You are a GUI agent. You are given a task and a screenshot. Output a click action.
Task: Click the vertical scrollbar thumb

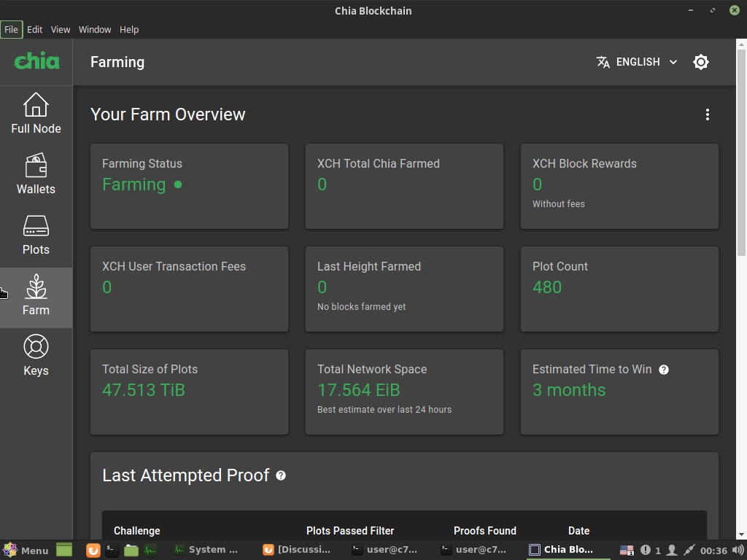coord(741,152)
